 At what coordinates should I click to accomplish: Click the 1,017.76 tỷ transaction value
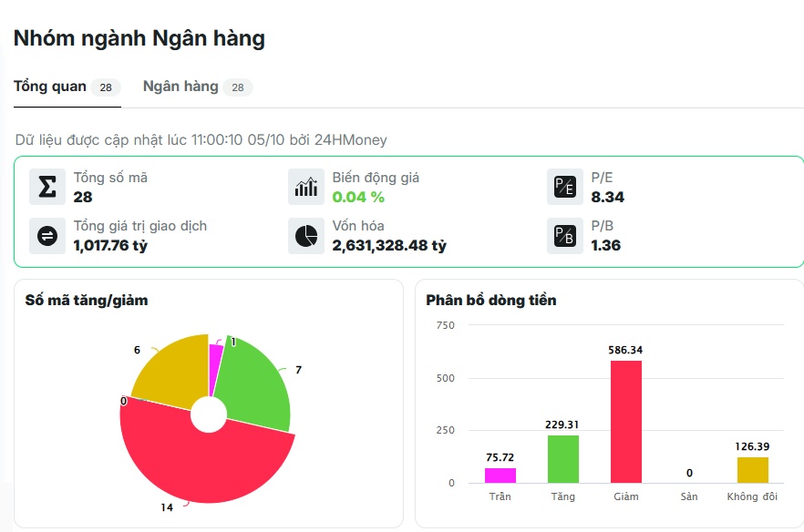110,245
